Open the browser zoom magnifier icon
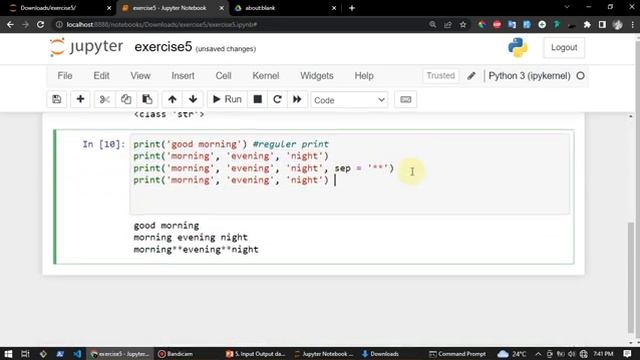 click(x=433, y=24)
